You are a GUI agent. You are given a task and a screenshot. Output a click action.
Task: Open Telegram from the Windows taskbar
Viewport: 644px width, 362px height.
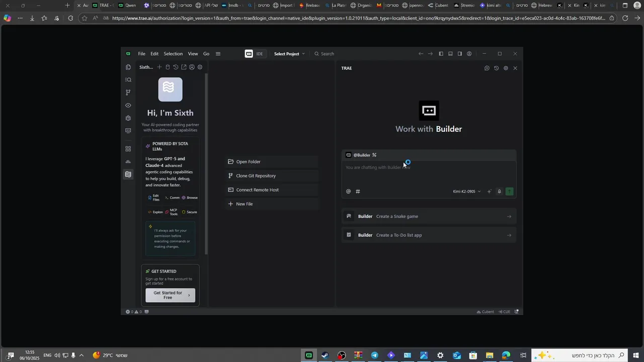[x=375, y=356]
